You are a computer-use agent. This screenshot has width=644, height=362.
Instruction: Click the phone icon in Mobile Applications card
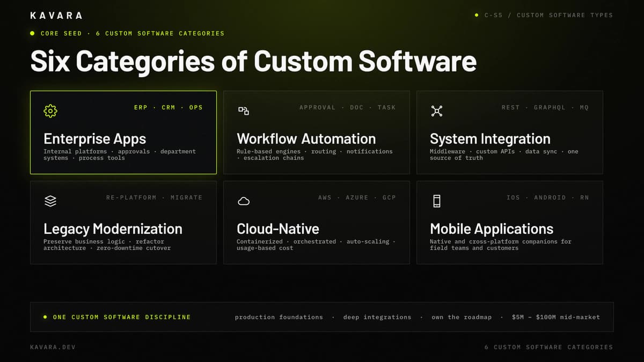point(437,201)
